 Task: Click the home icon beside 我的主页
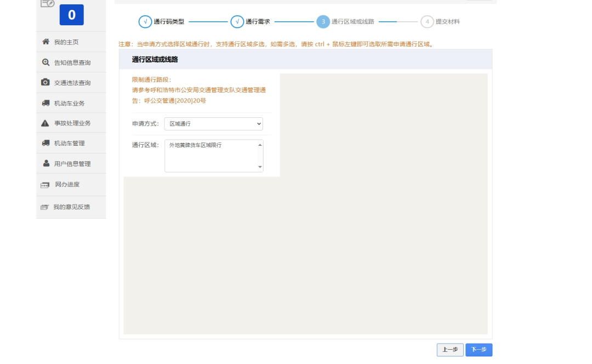tap(45, 42)
